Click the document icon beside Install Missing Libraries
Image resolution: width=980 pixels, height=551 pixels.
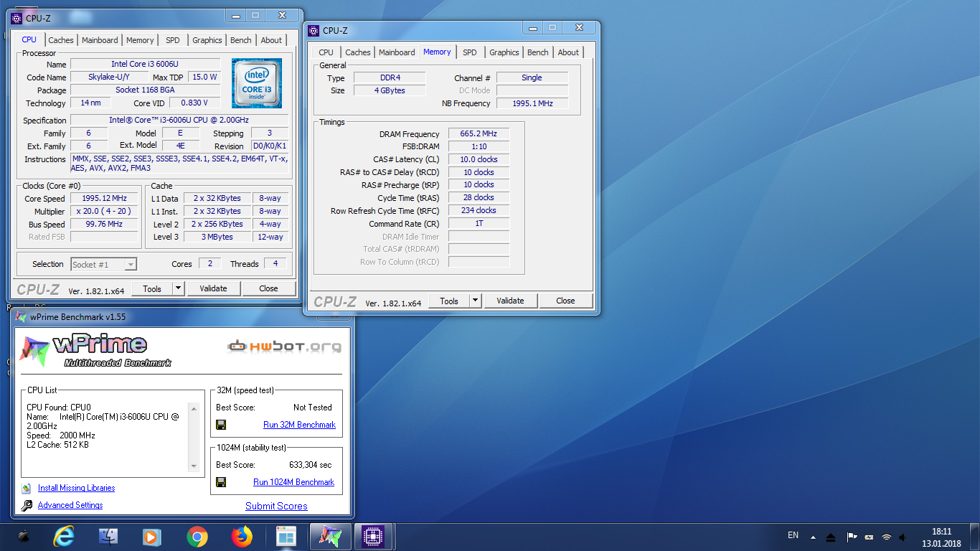[27, 488]
